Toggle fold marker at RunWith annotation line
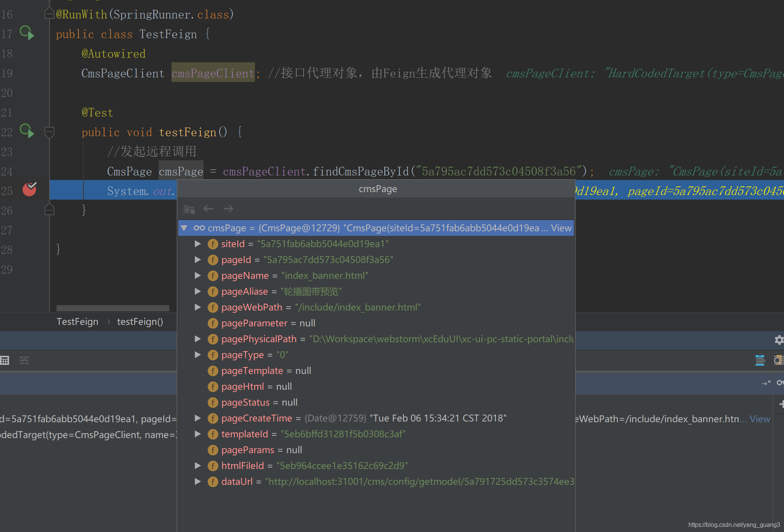Viewport: 784px width, 532px height. [x=49, y=14]
